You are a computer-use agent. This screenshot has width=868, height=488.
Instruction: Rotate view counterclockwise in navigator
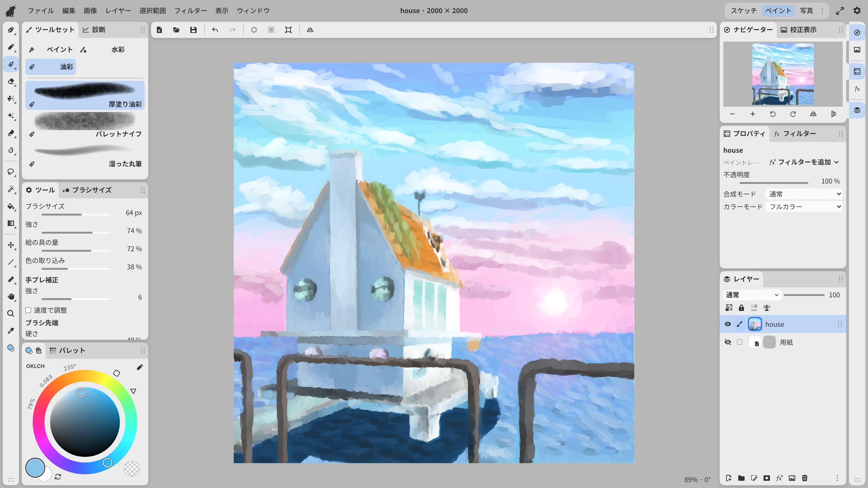point(773,114)
